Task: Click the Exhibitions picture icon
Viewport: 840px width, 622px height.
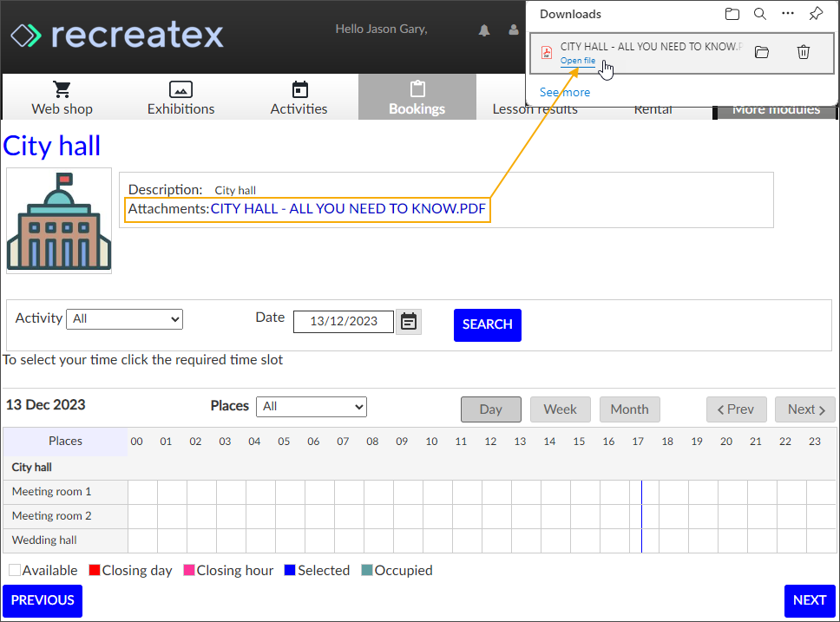Action: [180, 88]
